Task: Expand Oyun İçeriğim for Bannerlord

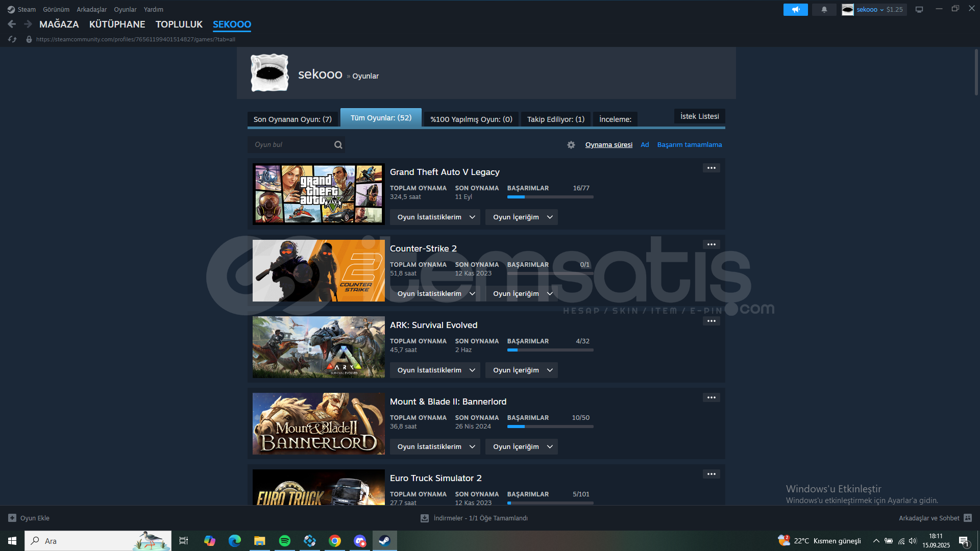Action: [x=522, y=447]
